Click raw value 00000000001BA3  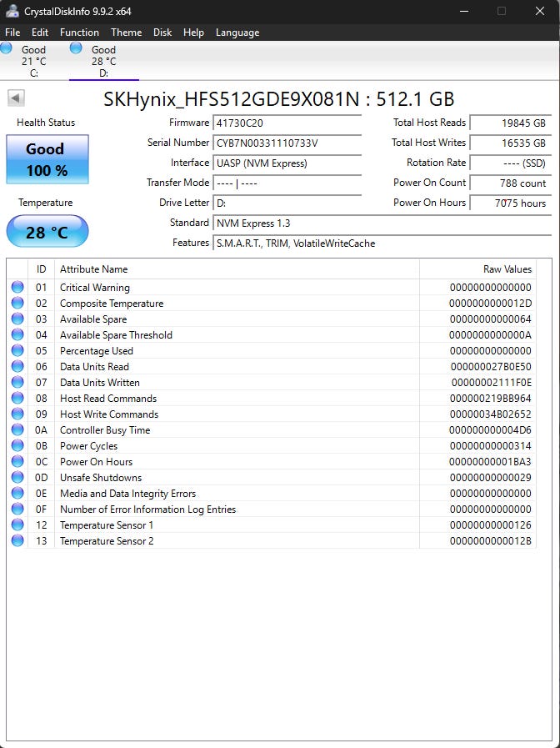490,462
